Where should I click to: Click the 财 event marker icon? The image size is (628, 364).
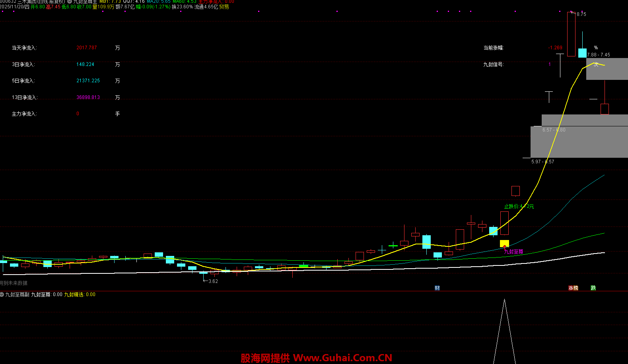(437, 288)
